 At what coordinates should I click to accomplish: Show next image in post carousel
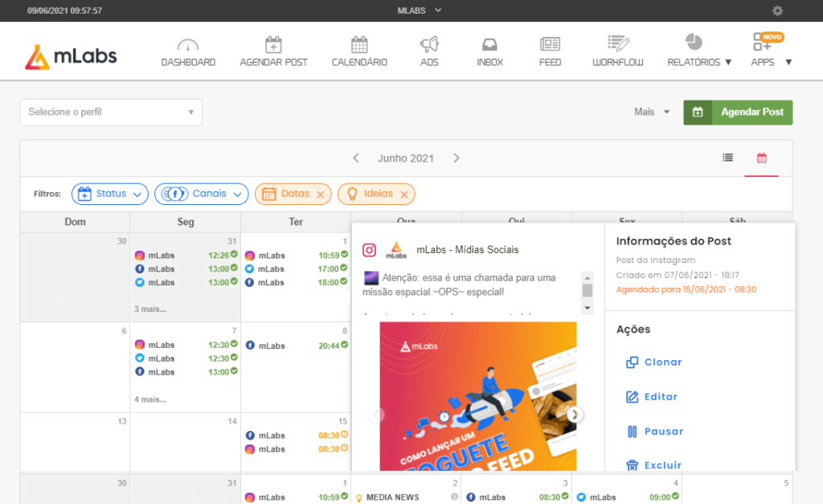point(575,415)
